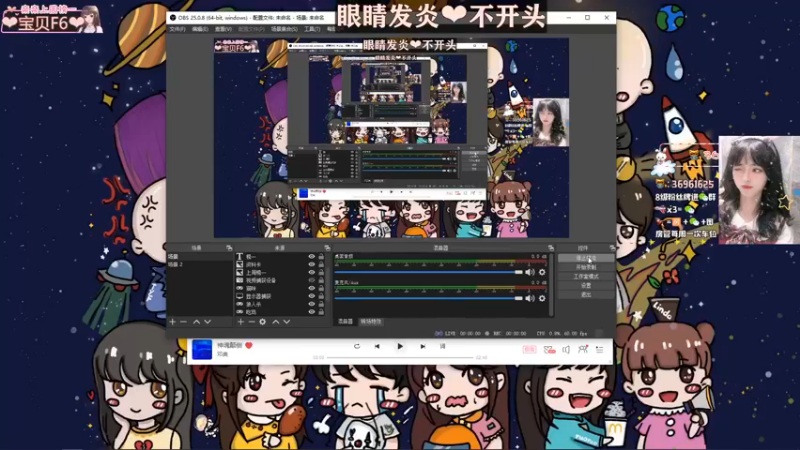Click the pink sound quality badge in music player
800x450 pixels.
529,349
